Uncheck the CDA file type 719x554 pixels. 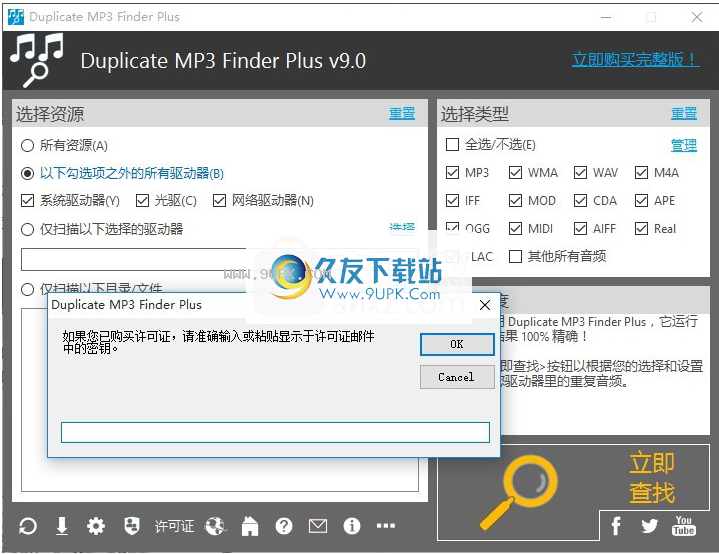pos(581,201)
